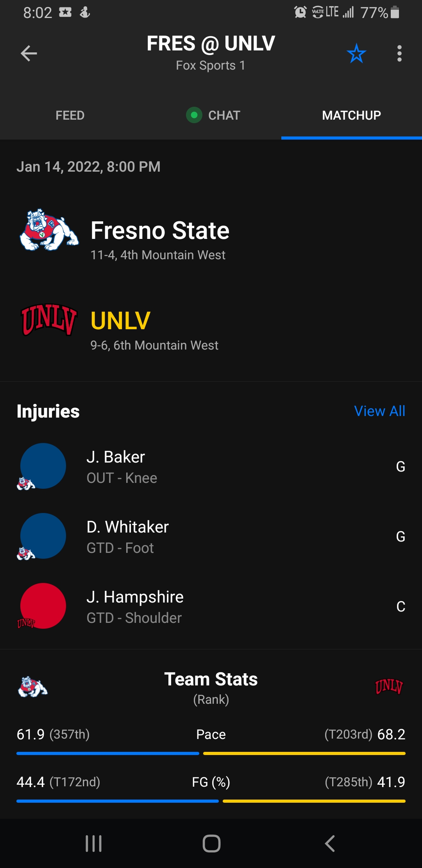Viewport: 422px width, 868px height.
Task: Tap the Fresno State icon in Team Stats
Action: click(x=33, y=687)
